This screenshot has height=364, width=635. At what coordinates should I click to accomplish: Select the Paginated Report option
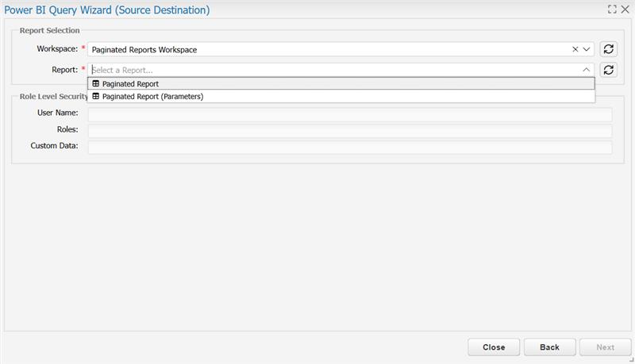point(341,84)
